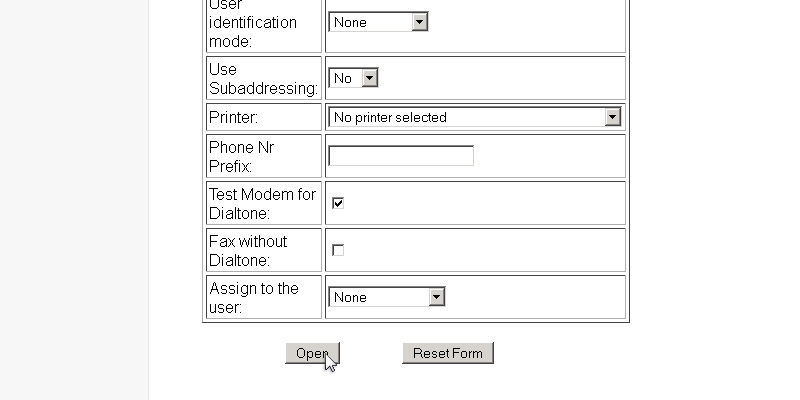800x400 pixels.
Task: Focus the Phone Nr Prefix text field
Action: tap(401, 156)
